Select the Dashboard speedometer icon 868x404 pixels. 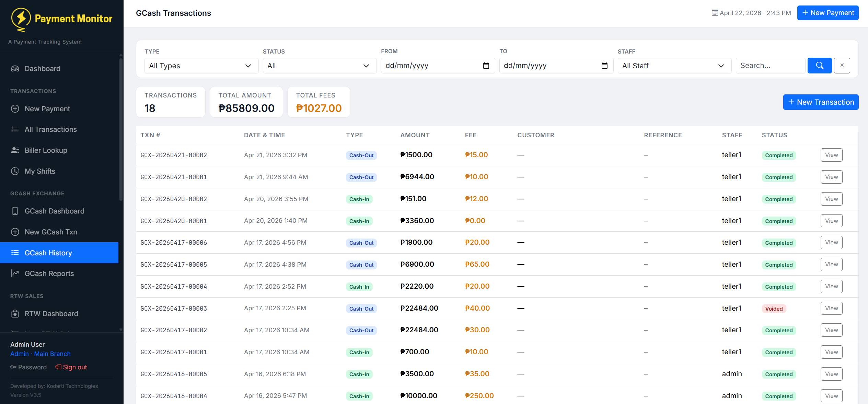(x=15, y=68)
